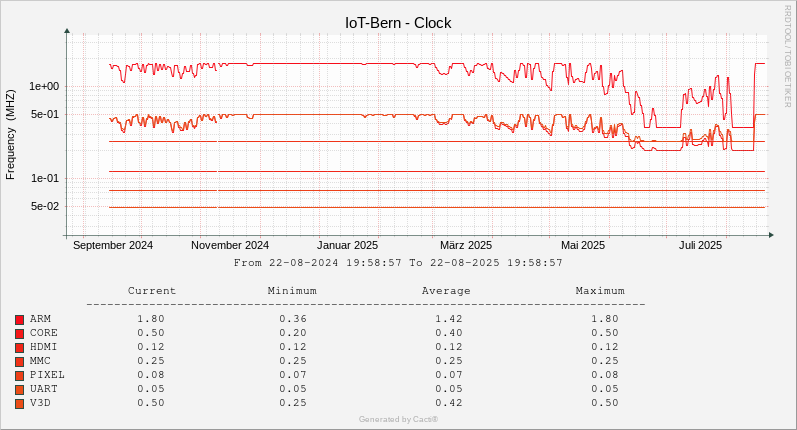Click the 'Frequency (MHZ)' axis label

click(x=10, y=134)
